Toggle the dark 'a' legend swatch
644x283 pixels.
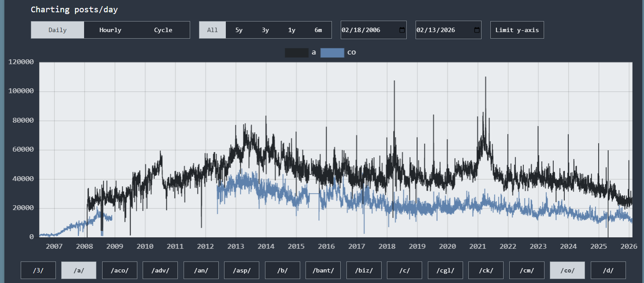click(297, 53)
